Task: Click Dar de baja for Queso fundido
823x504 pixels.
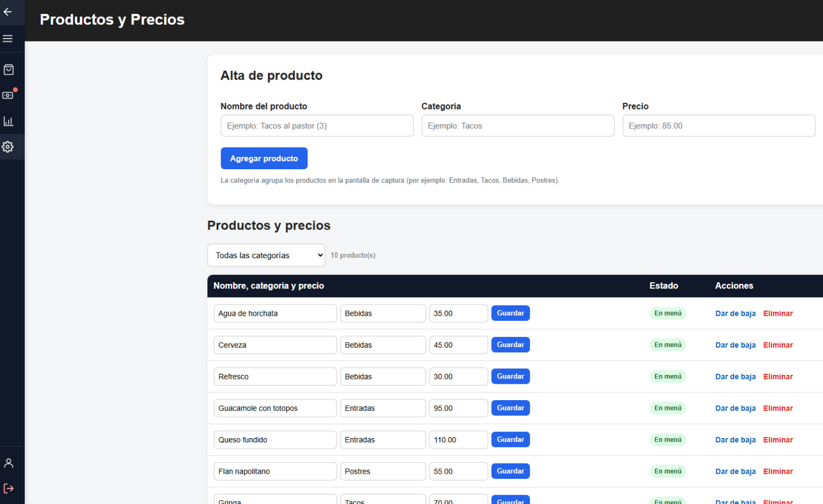Action: coord(736,440)
